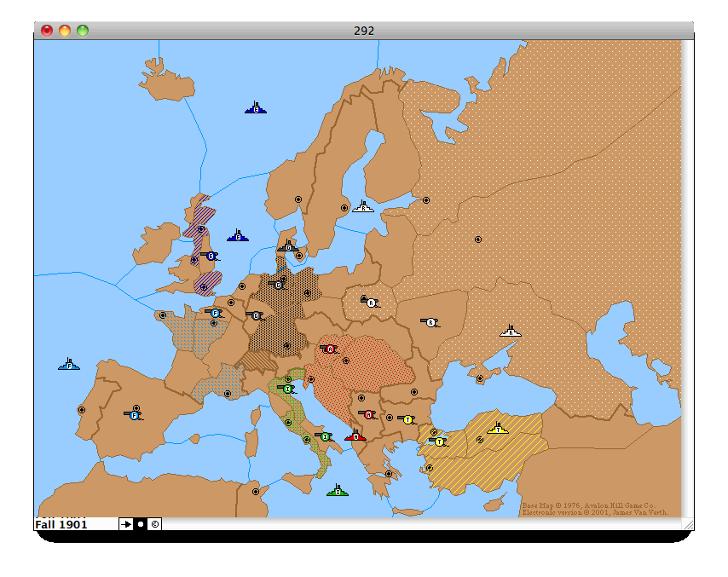
Task: Click the Holland supply center dot
Action: (x=241, y=286)
